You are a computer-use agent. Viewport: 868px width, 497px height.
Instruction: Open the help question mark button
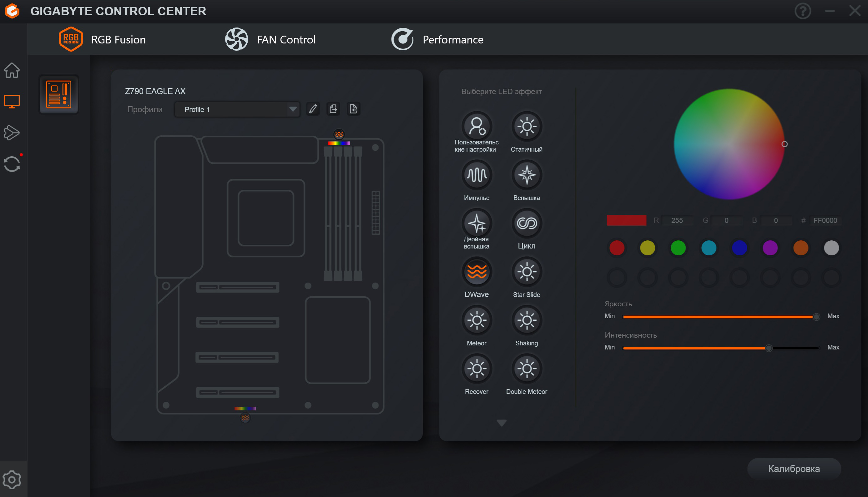click(x=802, y=11)
